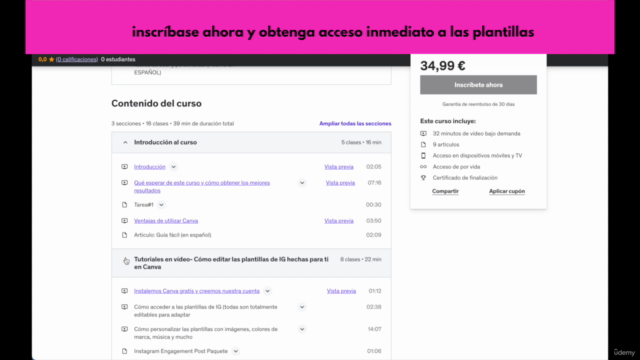The image size is (640, 360).
Task: Open the Ventajas de utilizar Canva link
Action: click(166, 220)
